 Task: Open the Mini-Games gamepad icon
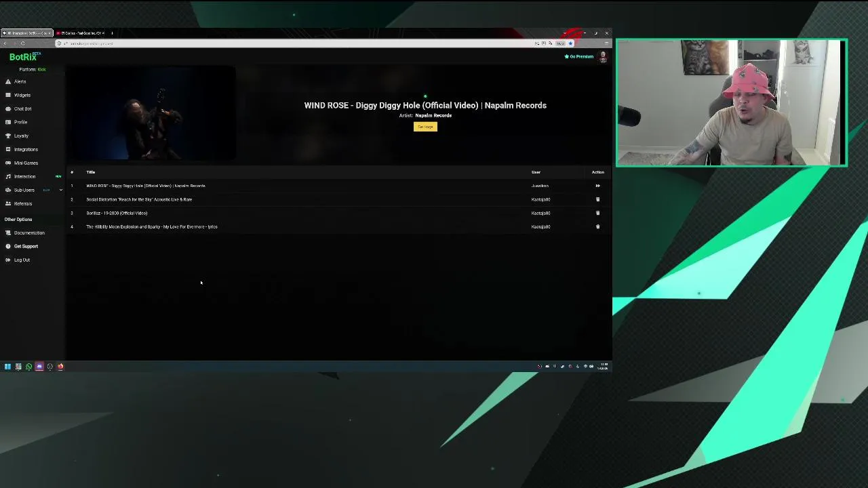pyautogui.click(x=8, y=163)
